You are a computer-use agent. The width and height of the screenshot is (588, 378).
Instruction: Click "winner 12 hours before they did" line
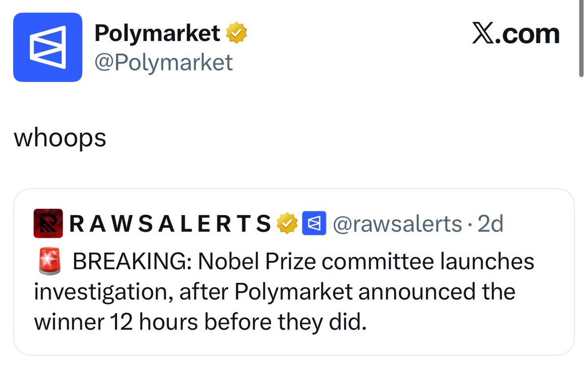coord(200,323)
